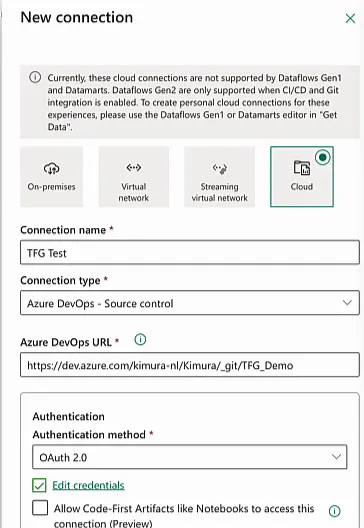Click the Cloud folder icon
The width and height of the screenshot is (364, 528).
coord(302,168)
